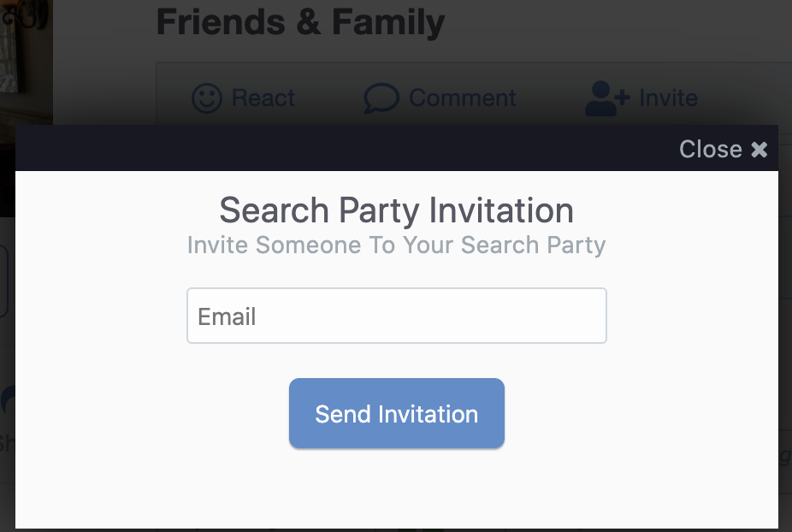
Task: Click the partially hidden share arrow icon at left edge
Action: point(8,399)
